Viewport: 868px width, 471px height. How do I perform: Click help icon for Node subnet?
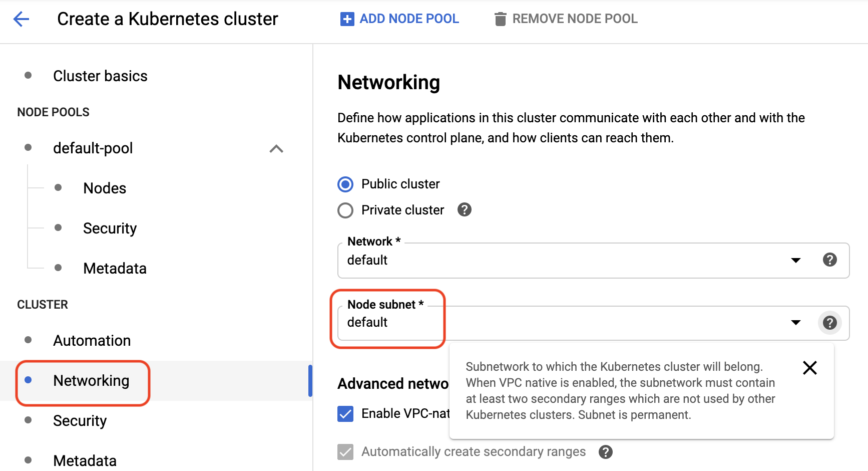pyautogui.click(x=830, y=322)
